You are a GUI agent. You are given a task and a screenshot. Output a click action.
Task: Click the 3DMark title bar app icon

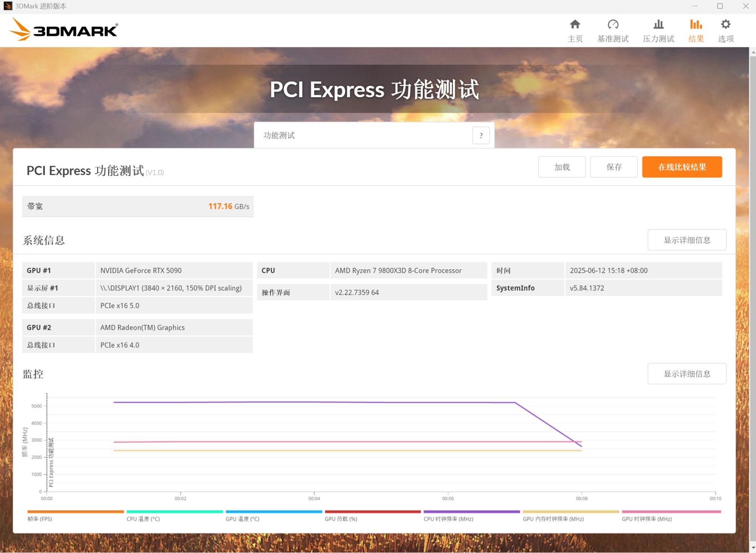pos(8,6)
